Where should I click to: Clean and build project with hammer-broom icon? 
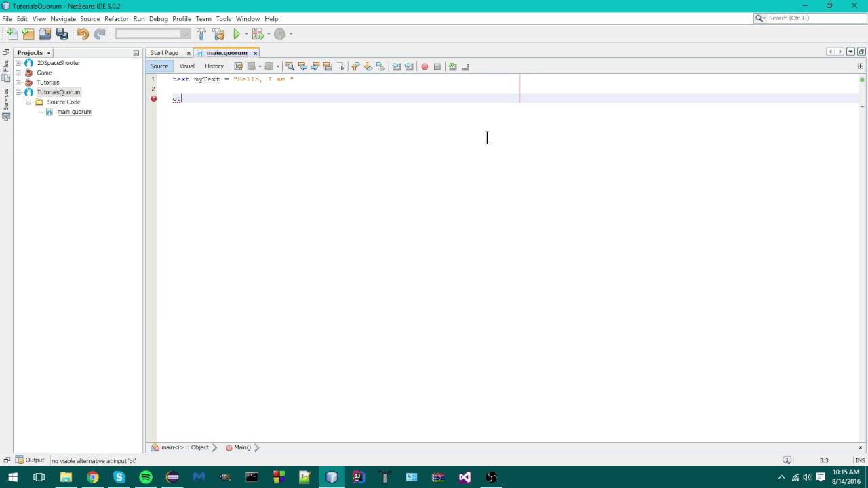click(218, 34)
